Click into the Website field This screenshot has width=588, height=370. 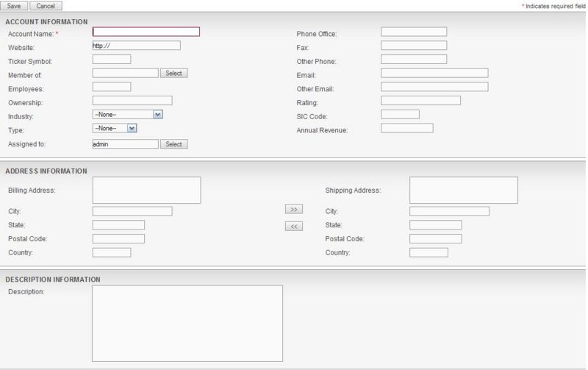[x=136, y=46]
